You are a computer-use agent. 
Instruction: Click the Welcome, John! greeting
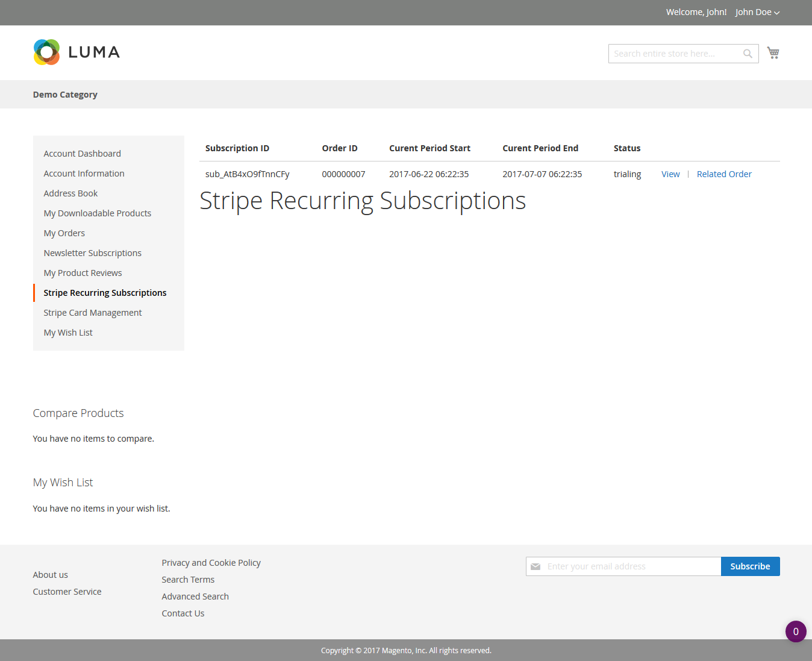pos(696,12)
